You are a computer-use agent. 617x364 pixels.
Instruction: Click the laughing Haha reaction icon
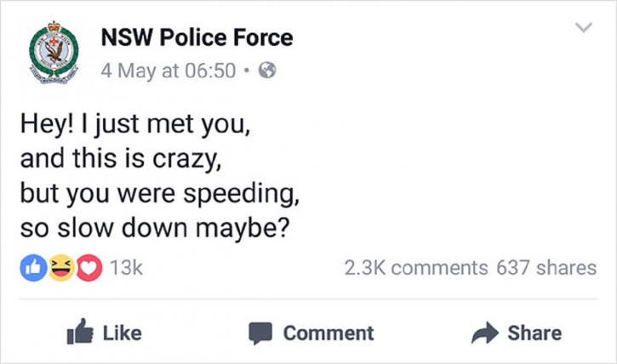pyautogui.click(x=61, y=268)
